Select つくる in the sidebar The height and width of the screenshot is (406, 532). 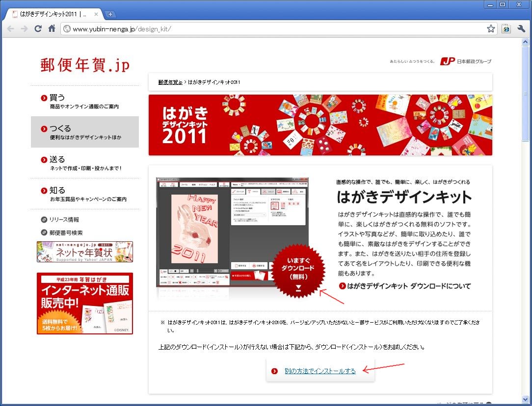click(60, 128)
